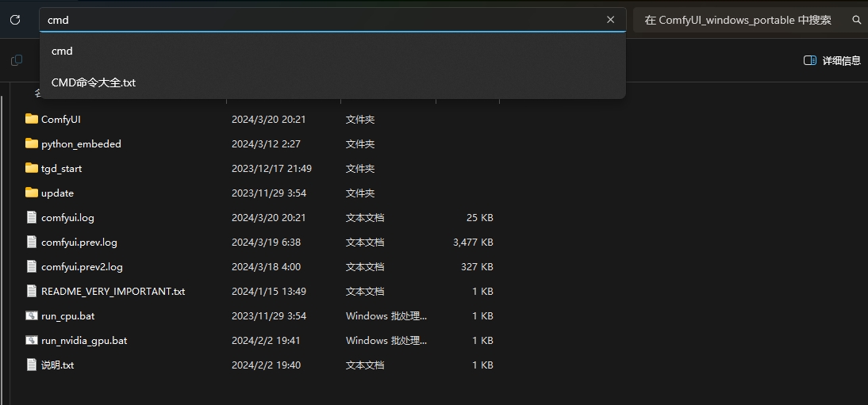Click the comfyui.log file icon
Image resolution: width=868 pixels, height=405 pixels.
tap(32, 217)
